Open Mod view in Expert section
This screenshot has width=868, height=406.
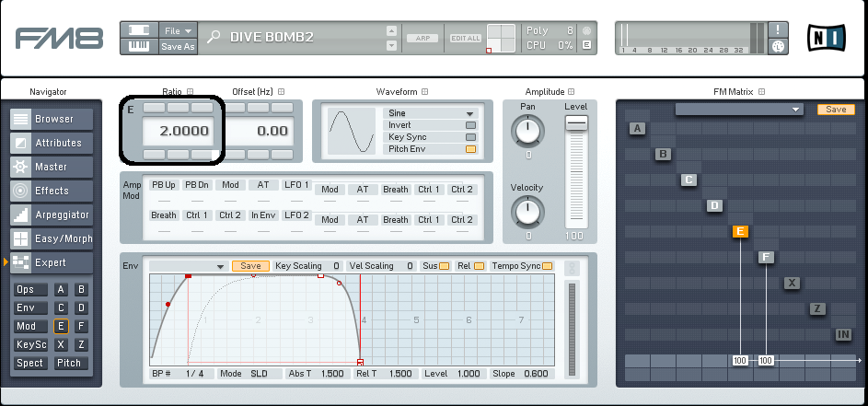pyautogui.click(x=30, y=326)
